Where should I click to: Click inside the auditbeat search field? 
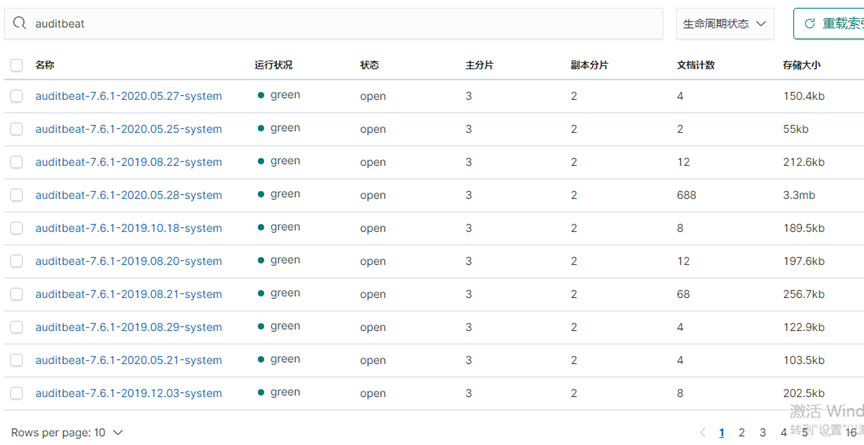(x=333, y=24)
